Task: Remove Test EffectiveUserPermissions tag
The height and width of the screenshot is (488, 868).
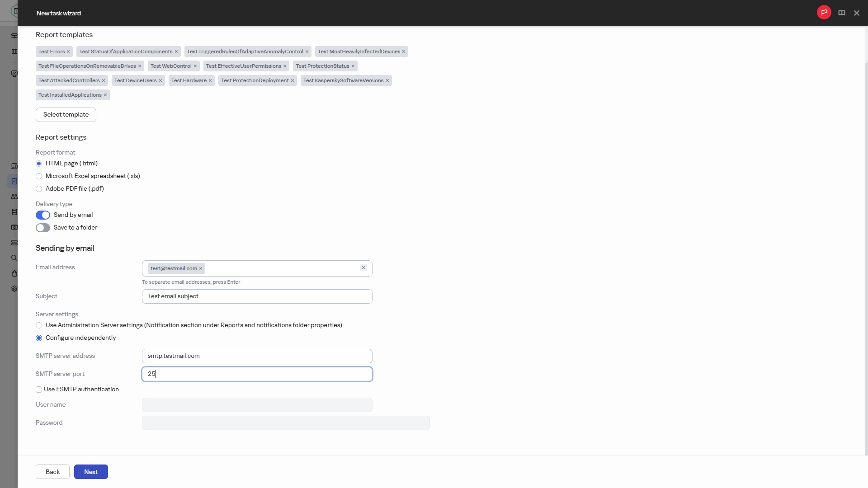Action: [284, 66]
